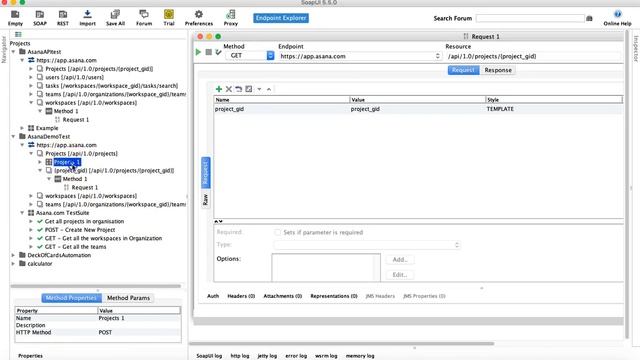The image size is (640, 360).
Task: Switch to the vertical Raw tab
Action: tap(205, 199)
